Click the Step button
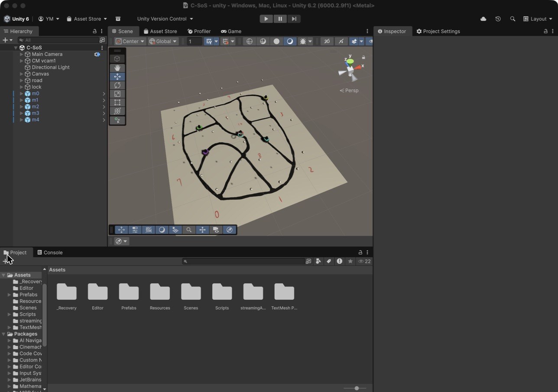This screenshot has width=558, height=392. coord(294,19)
